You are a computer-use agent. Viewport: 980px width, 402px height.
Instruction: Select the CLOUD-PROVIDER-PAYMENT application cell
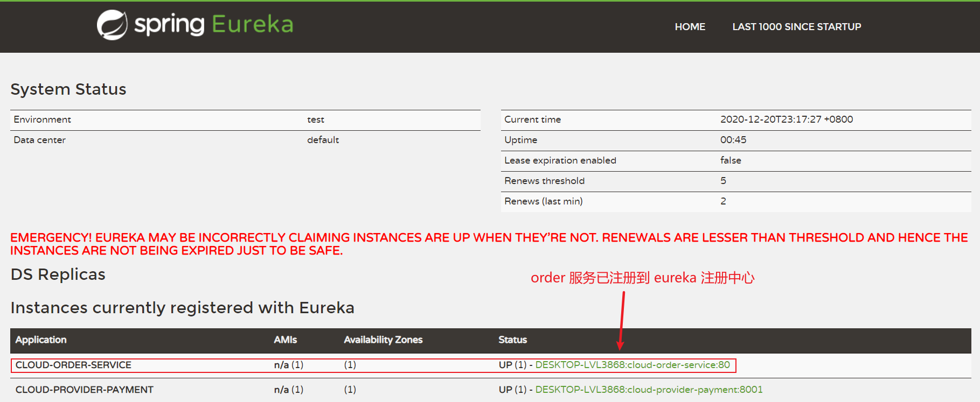click(84, 390)
